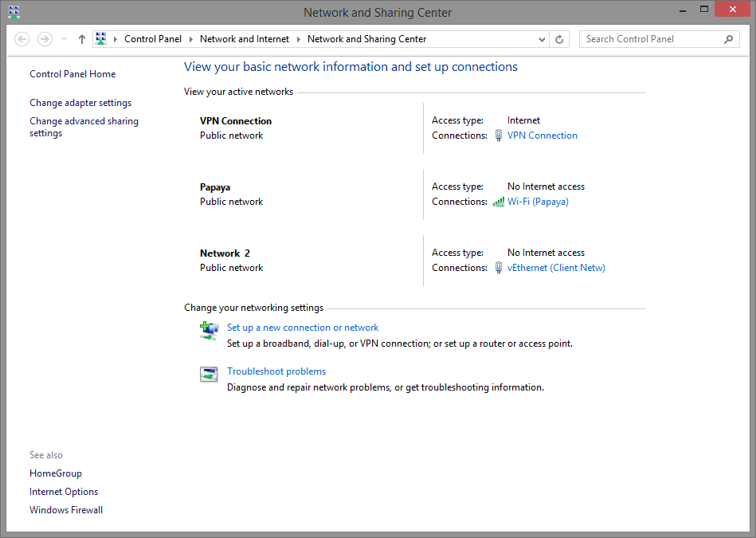Open Internet Options under See also

point(64,492)
